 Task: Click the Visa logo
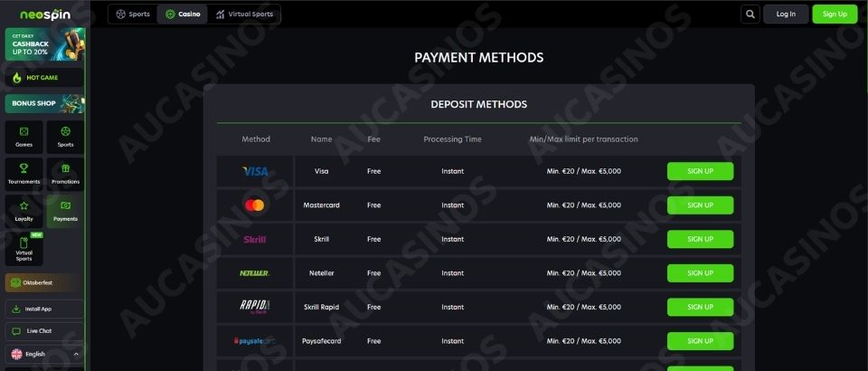click(x=255, y=172)
